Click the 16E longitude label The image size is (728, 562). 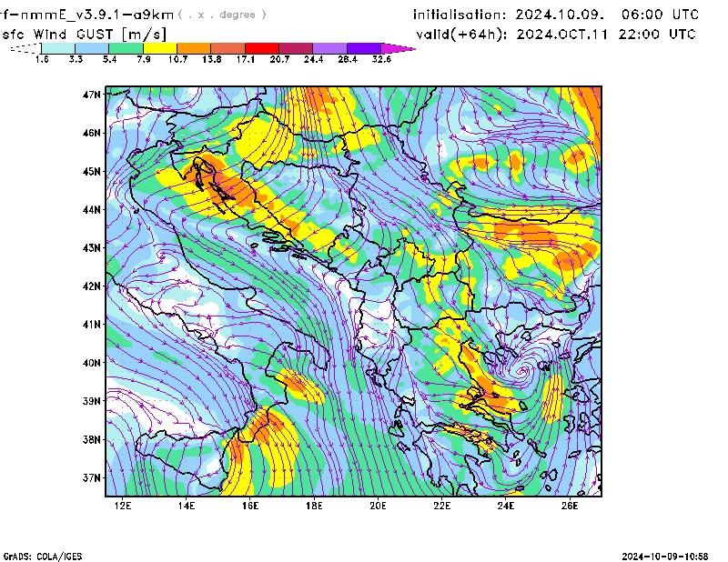click(x=250, y=506)
